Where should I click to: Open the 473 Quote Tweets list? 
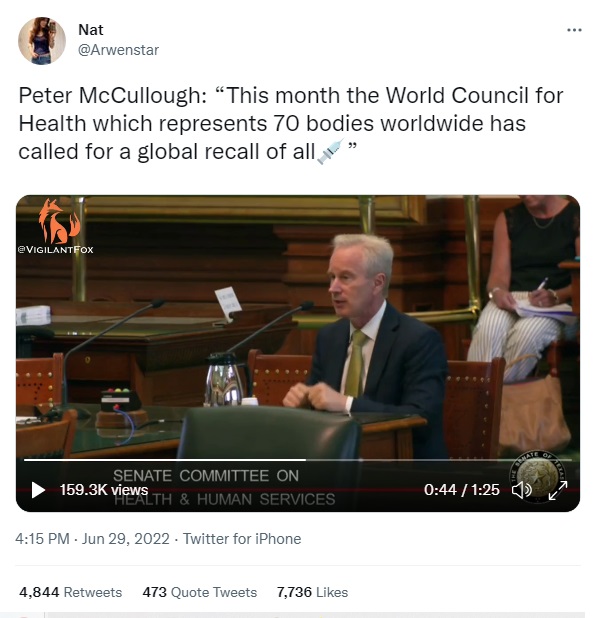(x=199, y=592)
